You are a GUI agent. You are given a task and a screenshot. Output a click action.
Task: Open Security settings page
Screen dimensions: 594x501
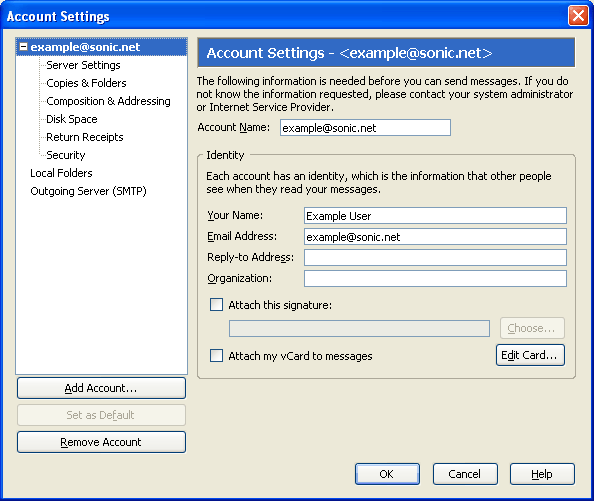click(66, 155)
